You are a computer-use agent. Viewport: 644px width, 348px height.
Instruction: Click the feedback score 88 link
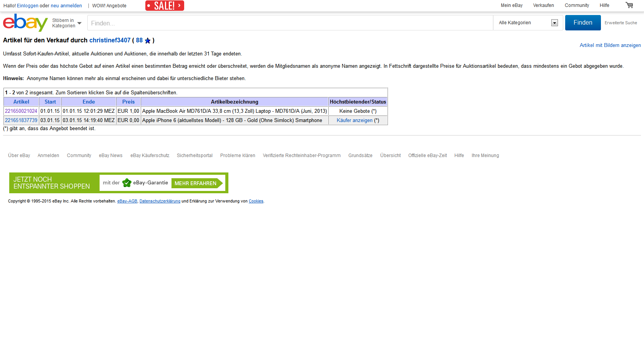coord(139,40)
